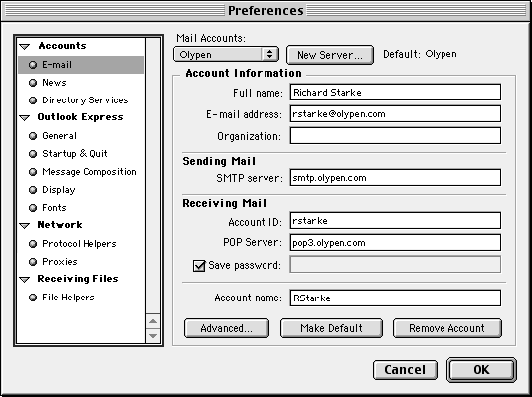Open Protocol Helpers settings
The height and width of the screenshot is (397, 532).
pos(79,244)
